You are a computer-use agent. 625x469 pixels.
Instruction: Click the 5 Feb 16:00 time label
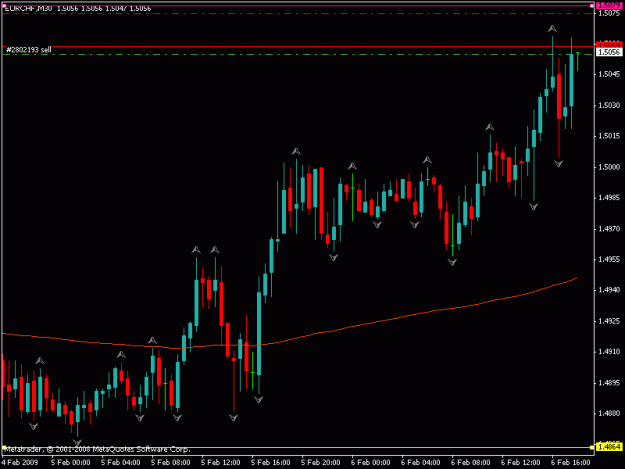coord(271,463)
